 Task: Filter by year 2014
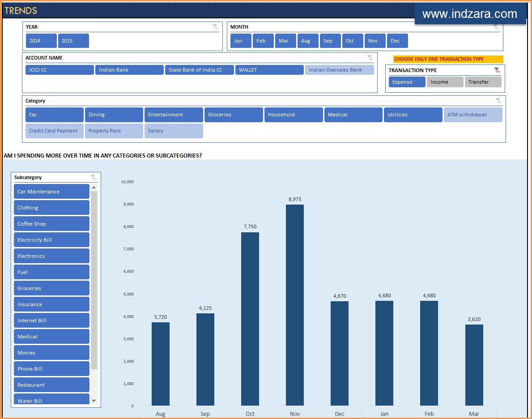click(x=41, y=41)
